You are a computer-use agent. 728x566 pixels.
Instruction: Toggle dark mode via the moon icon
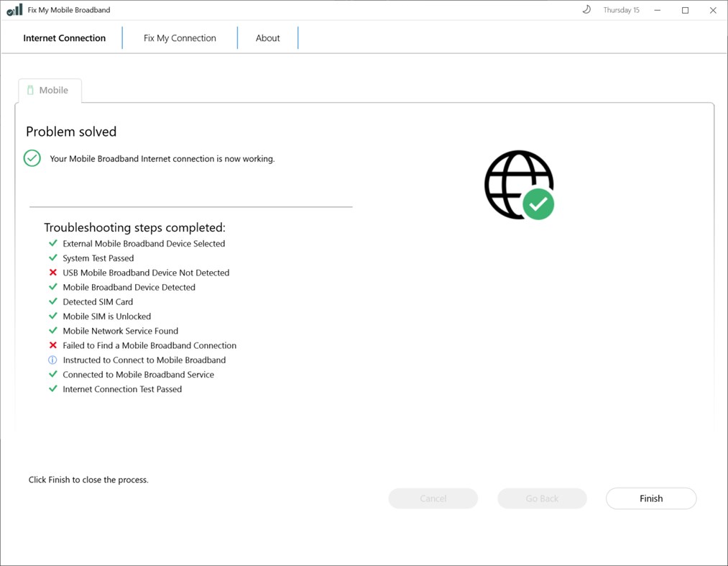587,9
